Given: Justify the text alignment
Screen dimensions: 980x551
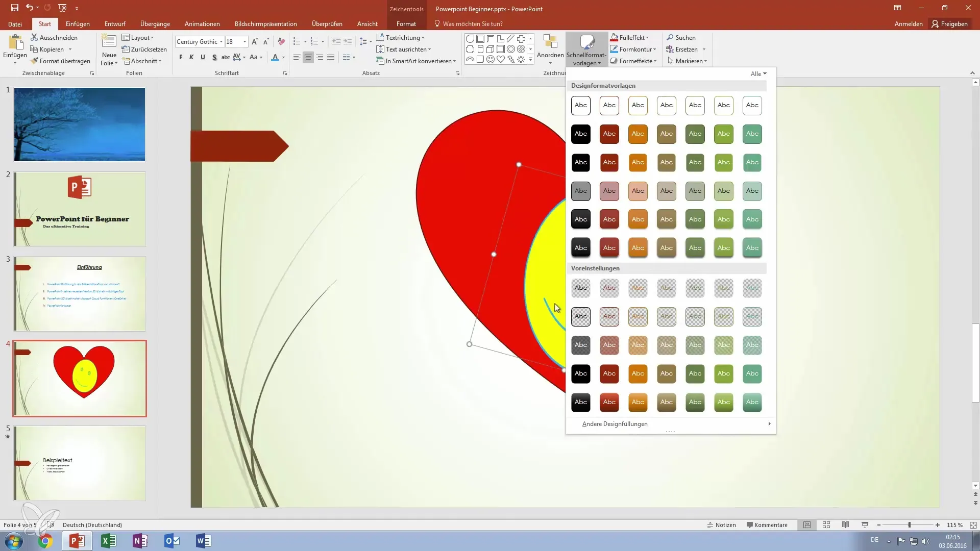Looking at the screenshot, I should (x=331, y=57).
